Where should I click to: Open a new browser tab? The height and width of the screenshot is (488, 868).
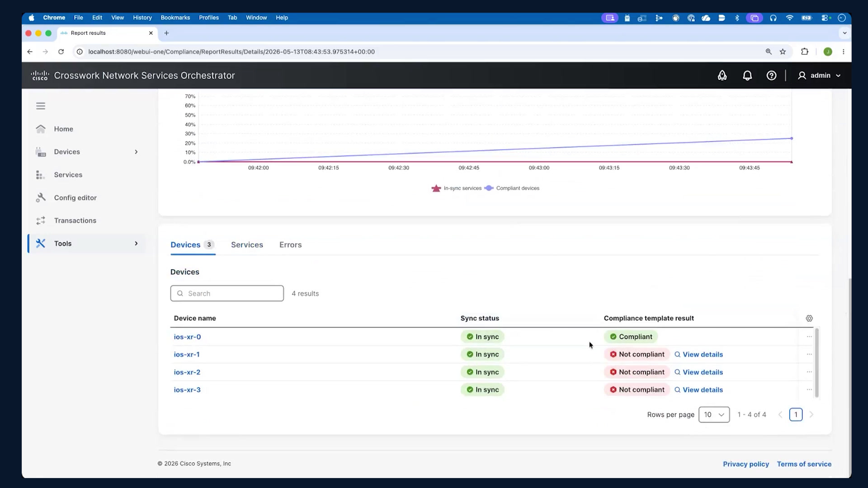click(x=166, y=33)
